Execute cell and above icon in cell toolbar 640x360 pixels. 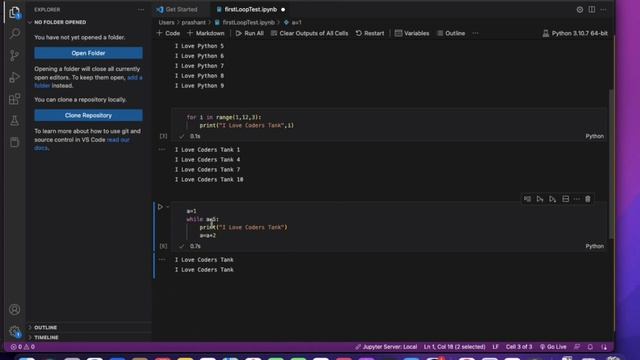point(540,199)
